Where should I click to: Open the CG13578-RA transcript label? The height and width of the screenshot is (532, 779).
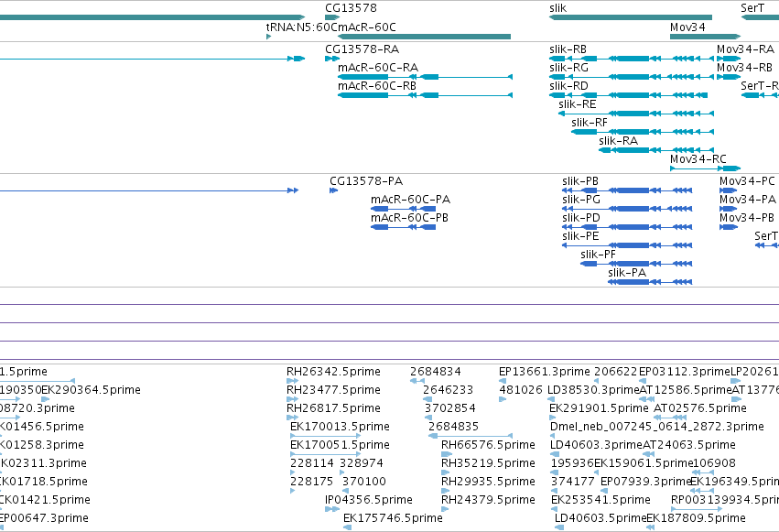pos(362,49)
